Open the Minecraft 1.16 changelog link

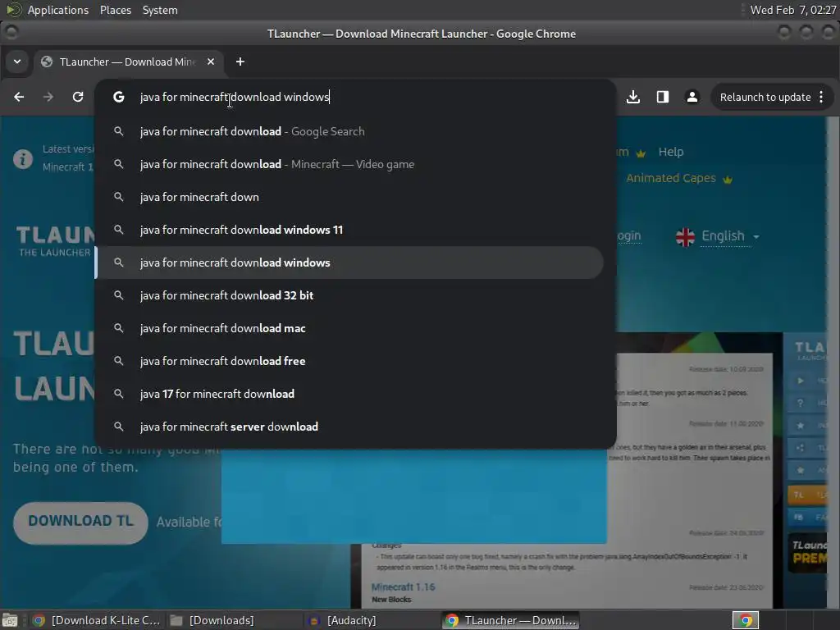click(x=403, y=587)
